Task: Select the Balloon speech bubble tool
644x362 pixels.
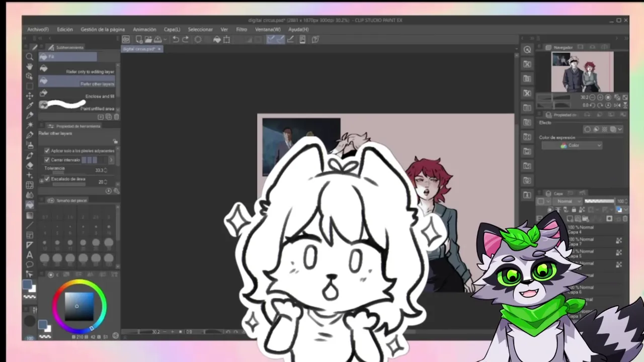Action: pyautogui.click(x=30, y=264)
